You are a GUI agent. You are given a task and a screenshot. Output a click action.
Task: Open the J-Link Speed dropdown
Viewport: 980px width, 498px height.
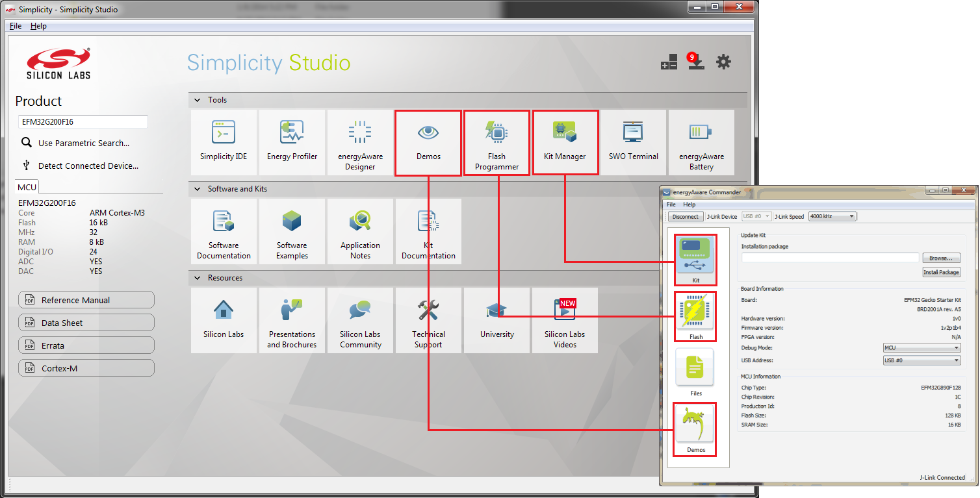point(832,216)
